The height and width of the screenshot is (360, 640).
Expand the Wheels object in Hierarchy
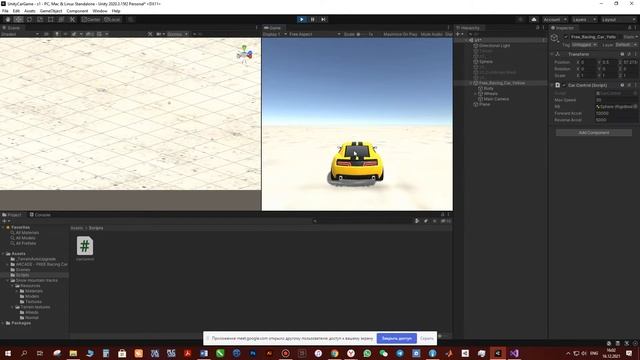(476, 93)
